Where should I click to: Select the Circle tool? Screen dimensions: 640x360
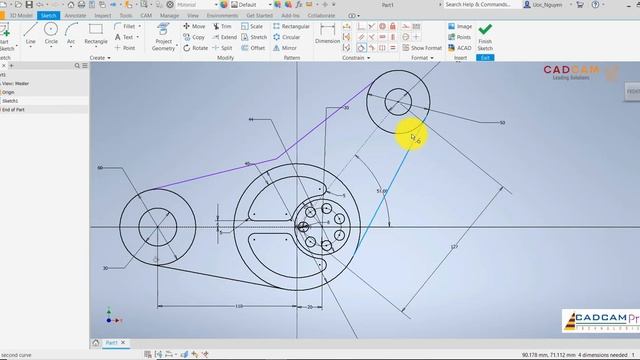point(51,33)
